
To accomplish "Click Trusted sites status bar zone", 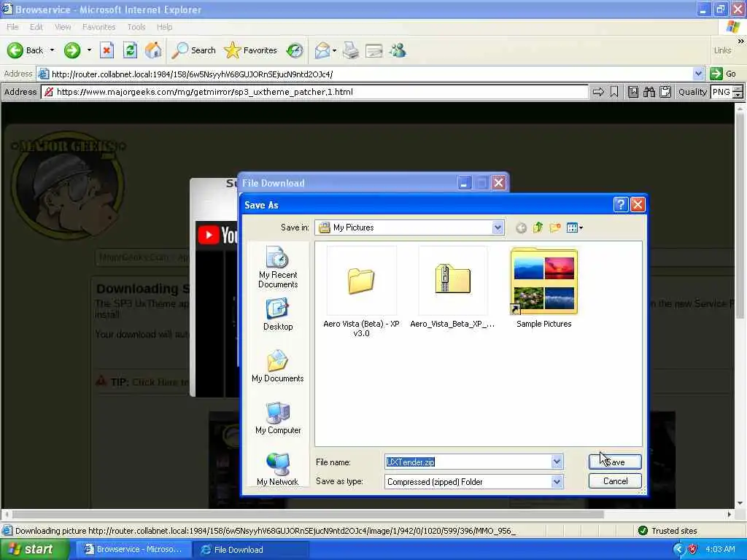I will (668, 531).
